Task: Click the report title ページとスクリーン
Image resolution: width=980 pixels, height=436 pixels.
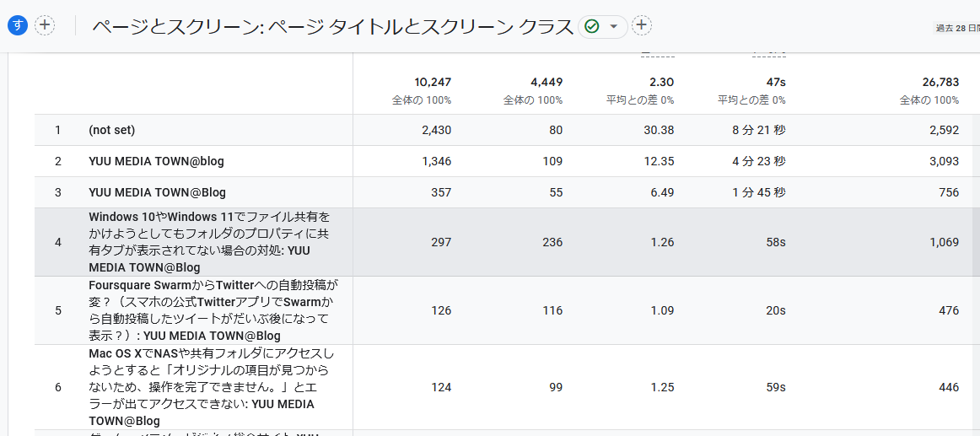Action: click(332, 26)
